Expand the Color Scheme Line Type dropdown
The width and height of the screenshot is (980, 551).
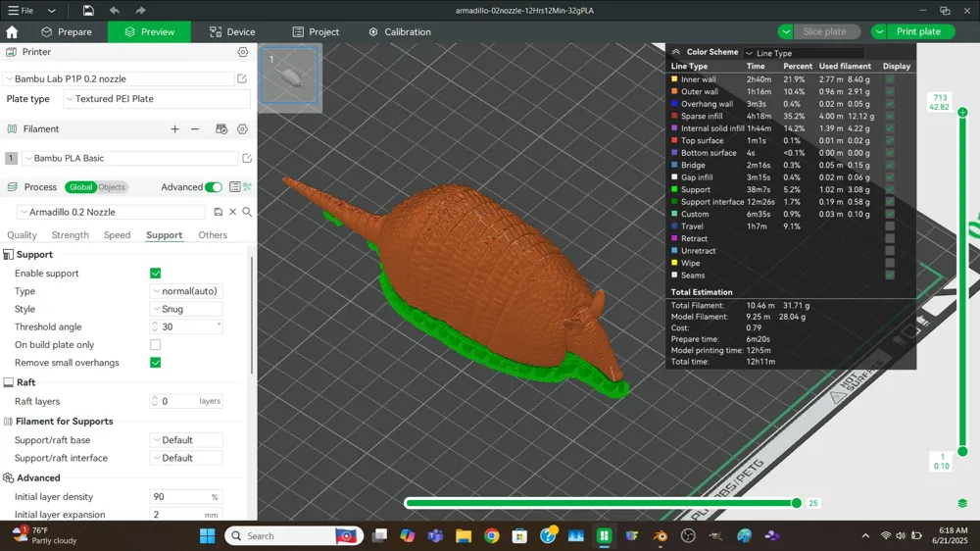pos(804,53)
